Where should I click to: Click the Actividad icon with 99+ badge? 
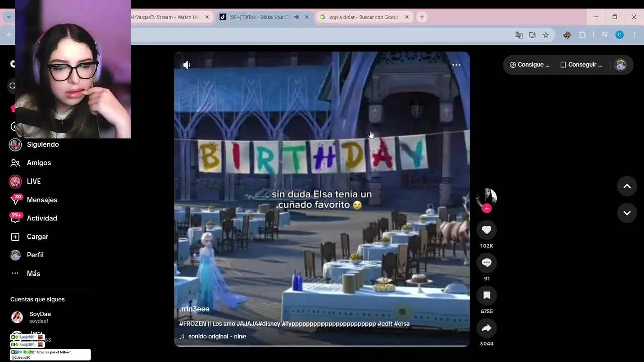click(15, 218)
